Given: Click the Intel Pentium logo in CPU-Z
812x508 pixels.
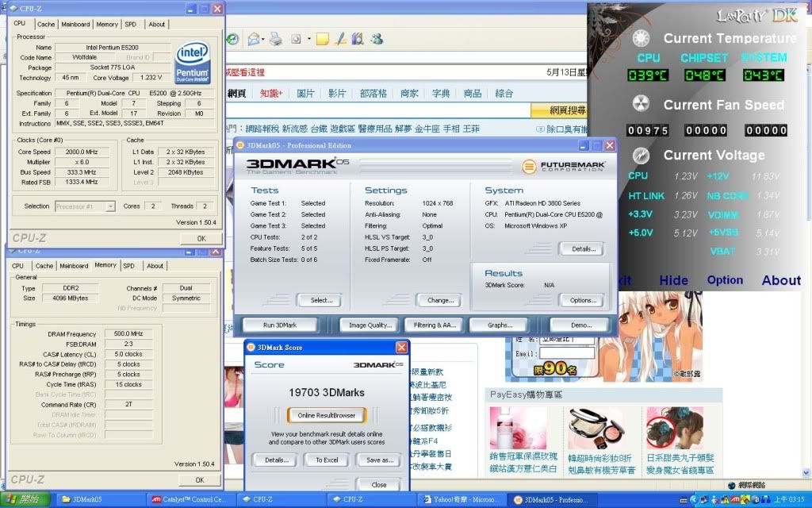Looking at the screenshot, I should [x=192, y=63].
